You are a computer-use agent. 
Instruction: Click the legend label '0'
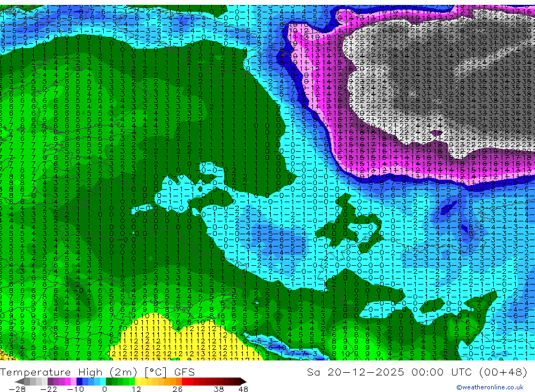(104, 389)
